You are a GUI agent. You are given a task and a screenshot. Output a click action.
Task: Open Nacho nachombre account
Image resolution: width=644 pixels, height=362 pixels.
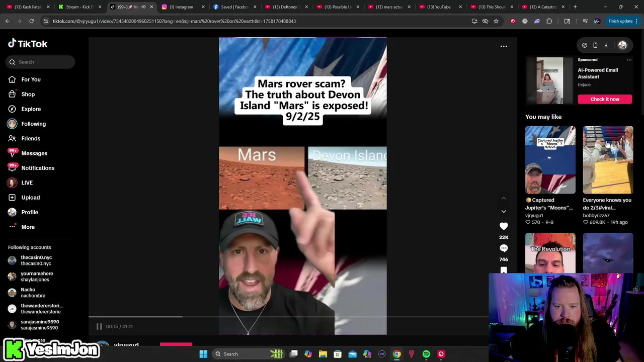(27, 293)
